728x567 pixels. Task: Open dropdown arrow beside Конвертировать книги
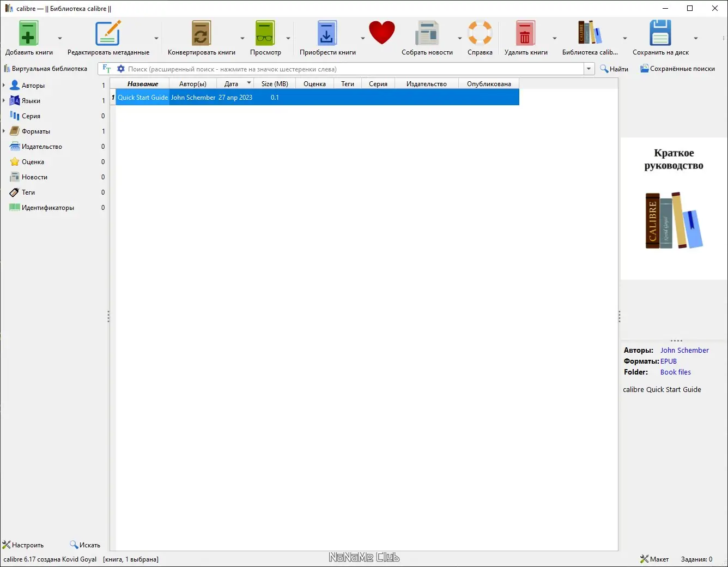coord(242,38)
